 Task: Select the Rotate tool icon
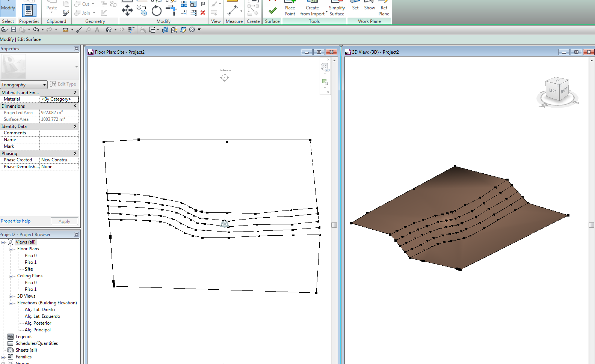tap(156, 11)
